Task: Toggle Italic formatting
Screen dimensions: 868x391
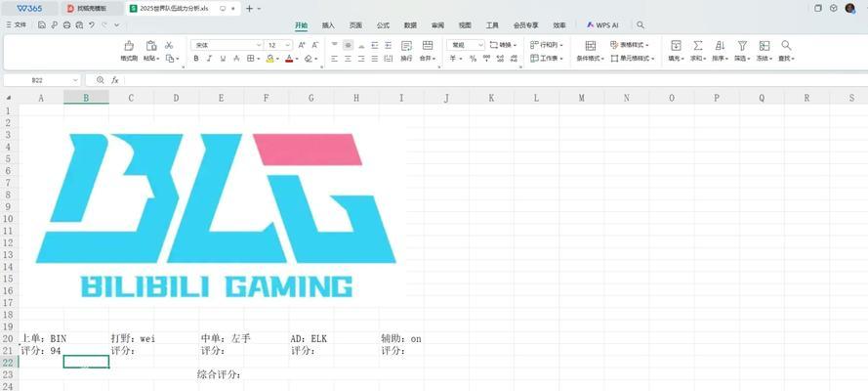Action: click(209, 59)
